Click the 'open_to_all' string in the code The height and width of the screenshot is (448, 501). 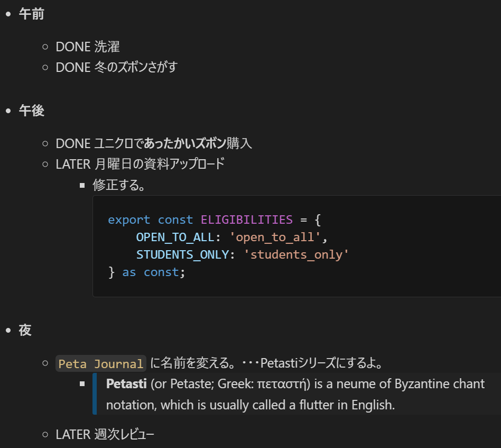(x=275, y=237)
